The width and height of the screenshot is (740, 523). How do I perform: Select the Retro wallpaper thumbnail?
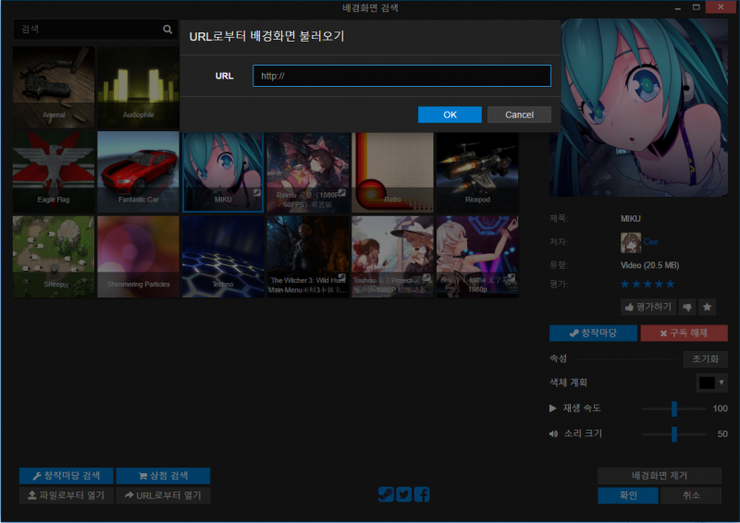point(392,172)
